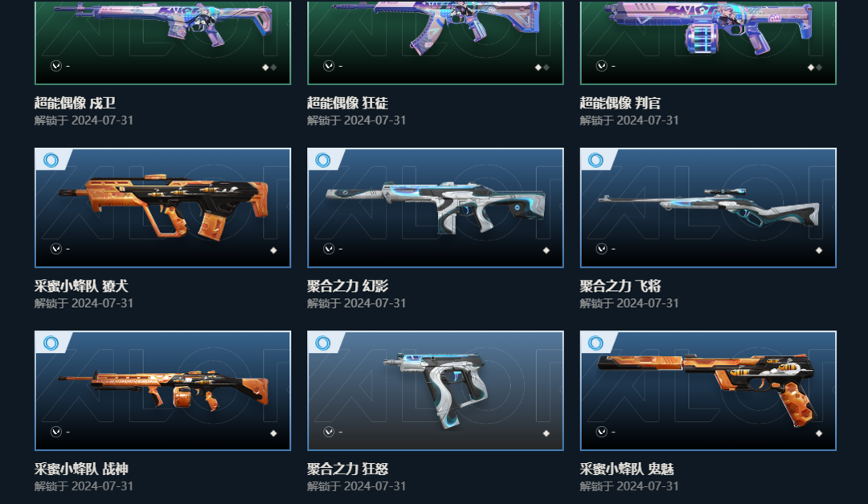Open the 超能偶像 戍卫 weapon skin thumbnail
Screen dimensions: 868x504
pos(162,43)
